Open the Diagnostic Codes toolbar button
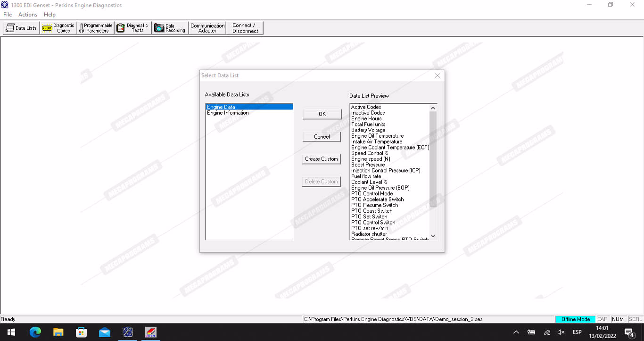Screen dimensions: 644x341 (58, 28)
